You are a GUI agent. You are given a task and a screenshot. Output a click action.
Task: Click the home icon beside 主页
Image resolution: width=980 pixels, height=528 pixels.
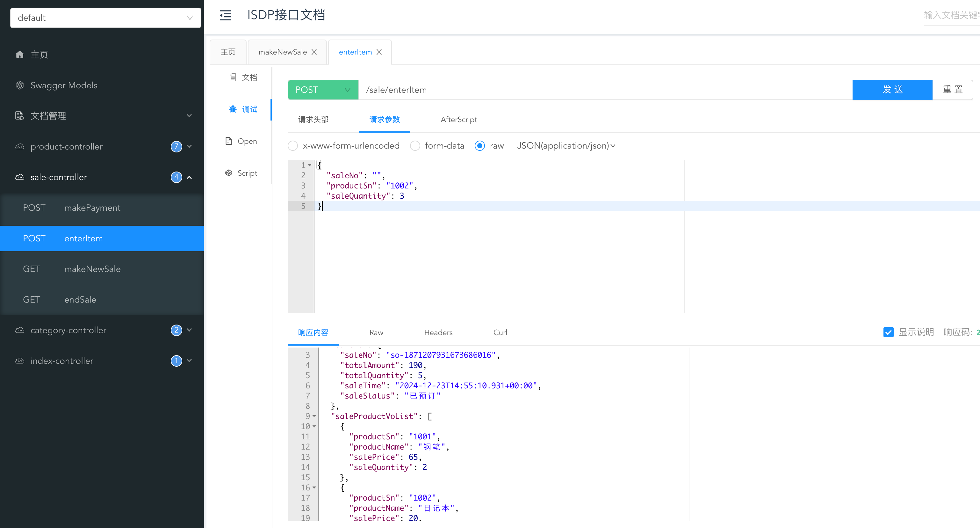pos(20,55)
